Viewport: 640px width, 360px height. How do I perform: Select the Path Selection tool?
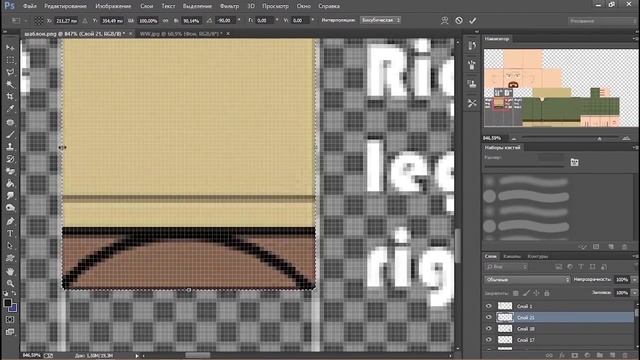tap(10, 246)
